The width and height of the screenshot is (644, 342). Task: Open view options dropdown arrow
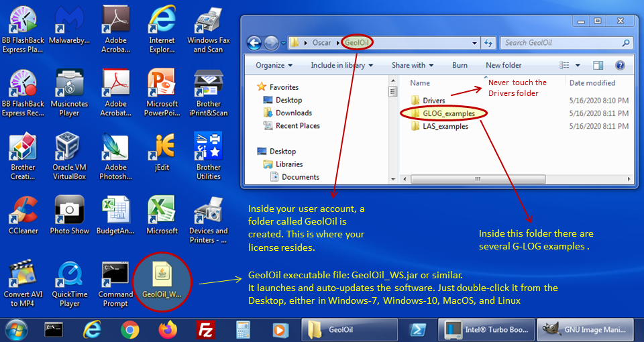[578, 65]
